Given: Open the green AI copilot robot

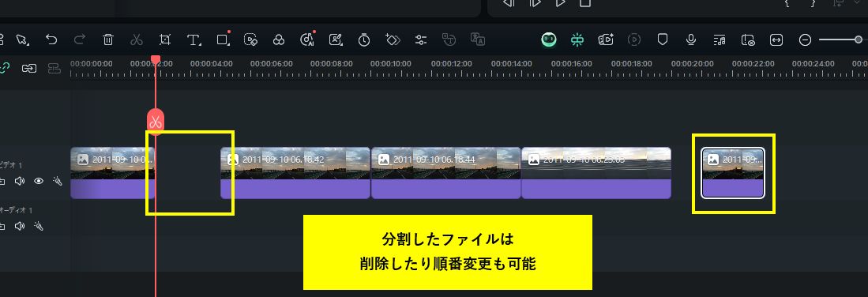Looking at the screenshot, I should (549, 39).
